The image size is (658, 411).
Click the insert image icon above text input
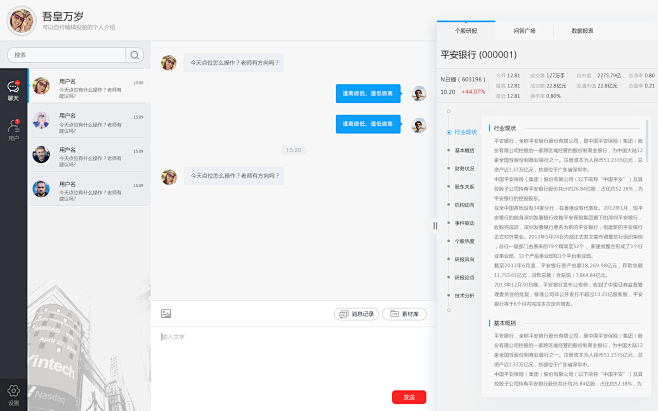(x=166, y=314)
